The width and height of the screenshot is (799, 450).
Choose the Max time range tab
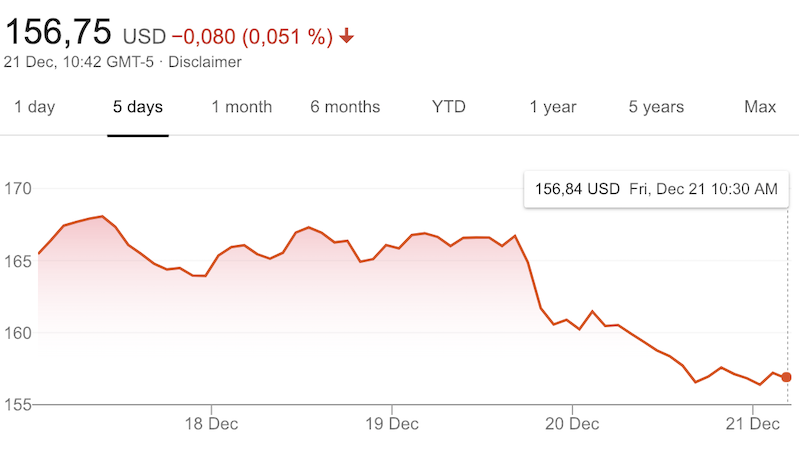click(x=761, y=107)
